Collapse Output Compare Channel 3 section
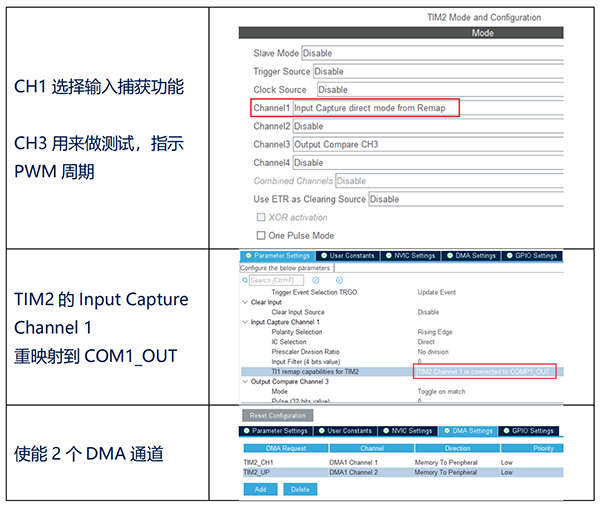Image resolution: width=600 pixels, height=505 pixels. [245, 382]
